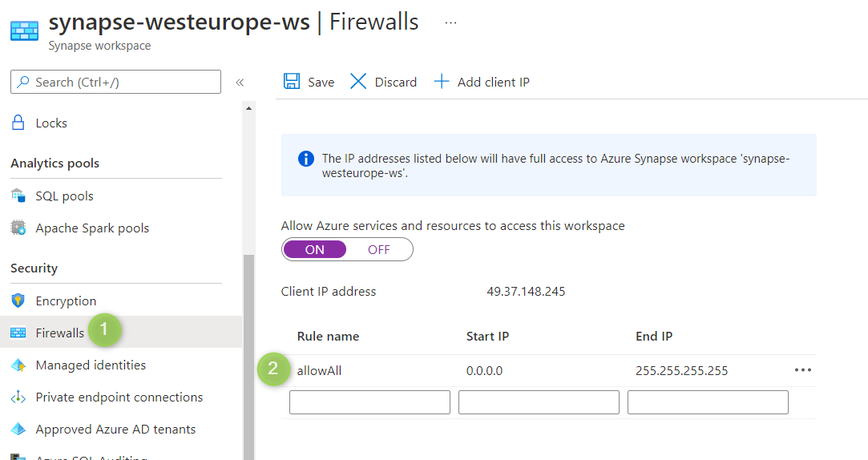
Task: Switch Azure services access toggle to OFF
Action: pos(379,249)
